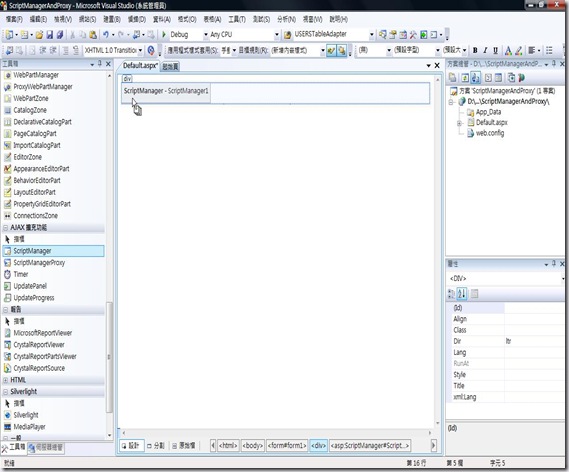This screenshot has width=569, height=472.
Task: Click the background highlight color icon
Action: coord(519,50)
